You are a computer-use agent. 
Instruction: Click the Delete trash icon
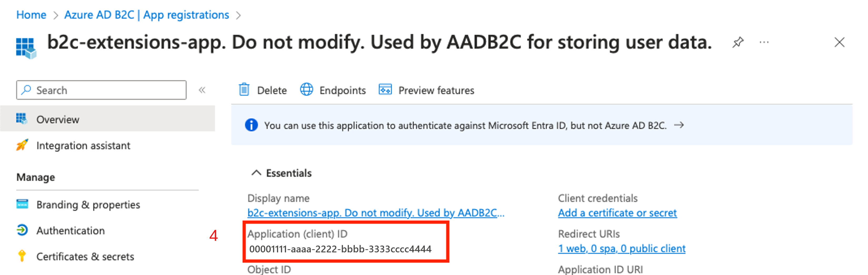244,90
